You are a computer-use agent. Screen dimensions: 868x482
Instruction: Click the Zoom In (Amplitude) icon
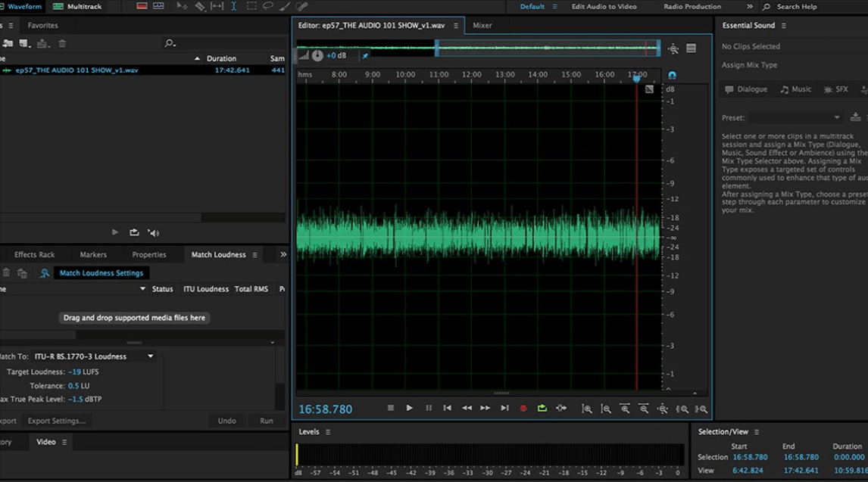(x=587, y=409)
